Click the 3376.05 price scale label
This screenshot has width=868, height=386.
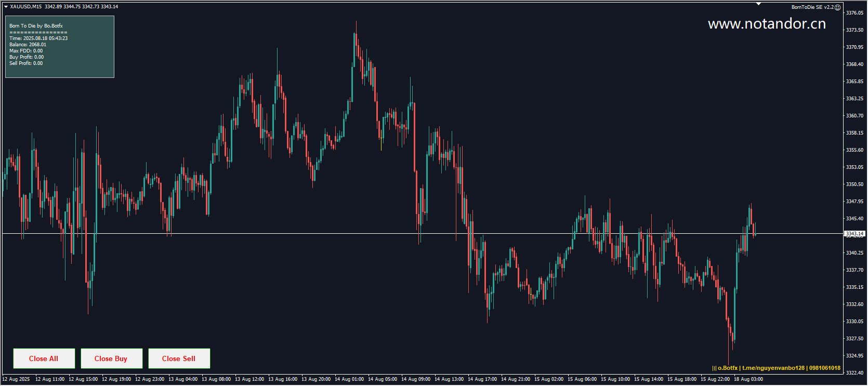tap(854, 13)
